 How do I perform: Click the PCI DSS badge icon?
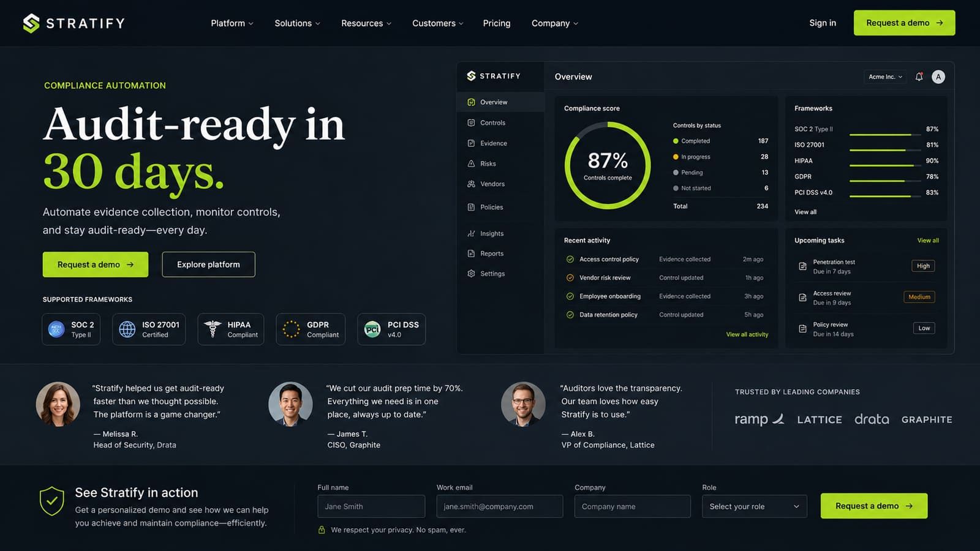[x=372, y=329]
